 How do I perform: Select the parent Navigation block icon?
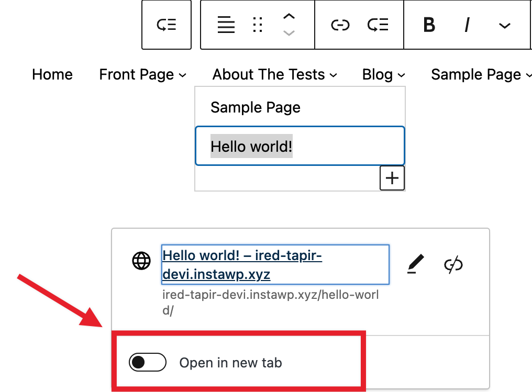[166, 25]
